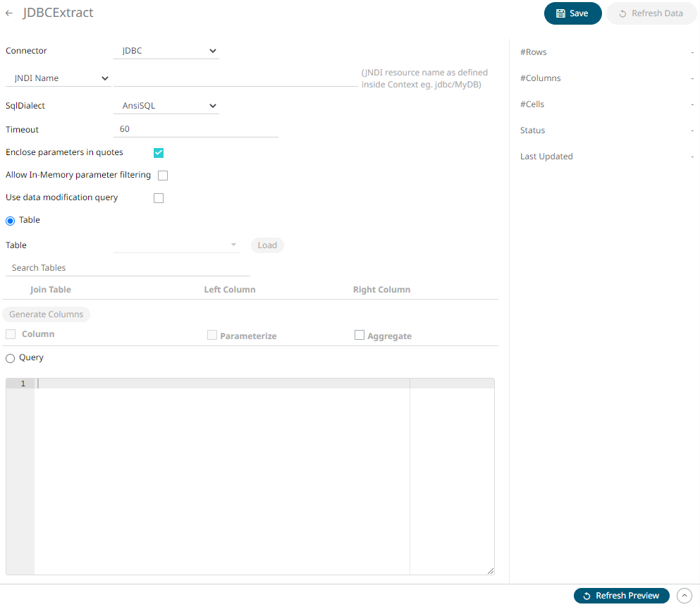This screenshot has width=700, height=607.
Task: Click the JNDI resource name input field
Action: [235, 78]
